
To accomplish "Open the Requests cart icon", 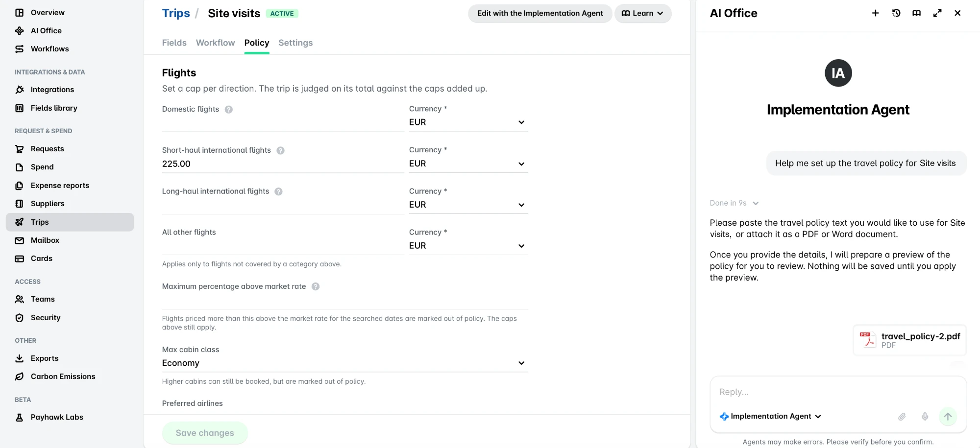I will pos(20,149).
